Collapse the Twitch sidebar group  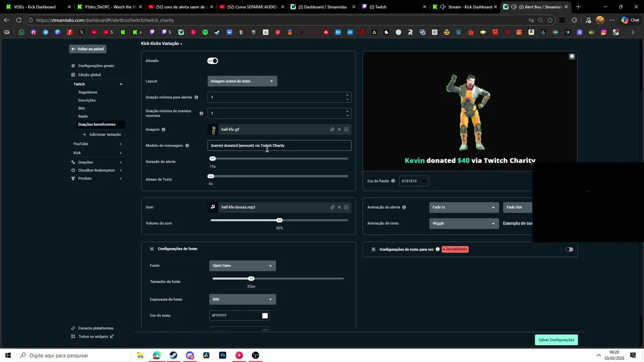coord(121,84)
